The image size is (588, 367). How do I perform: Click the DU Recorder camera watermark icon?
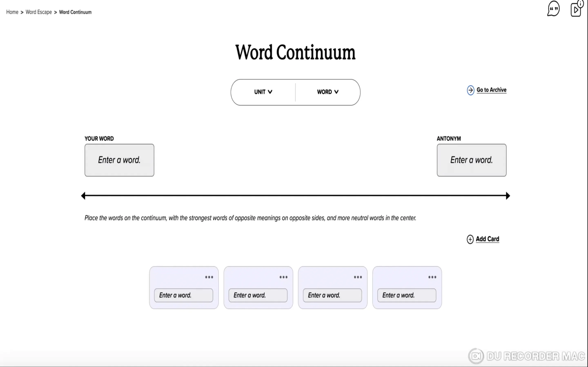(x=476, y=356)
